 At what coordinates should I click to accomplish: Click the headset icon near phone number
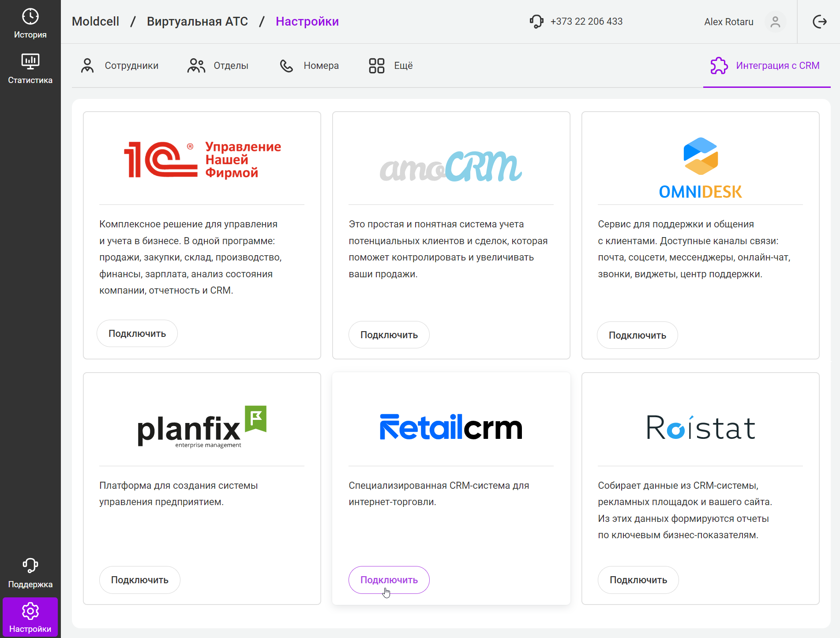coord(536,21)
